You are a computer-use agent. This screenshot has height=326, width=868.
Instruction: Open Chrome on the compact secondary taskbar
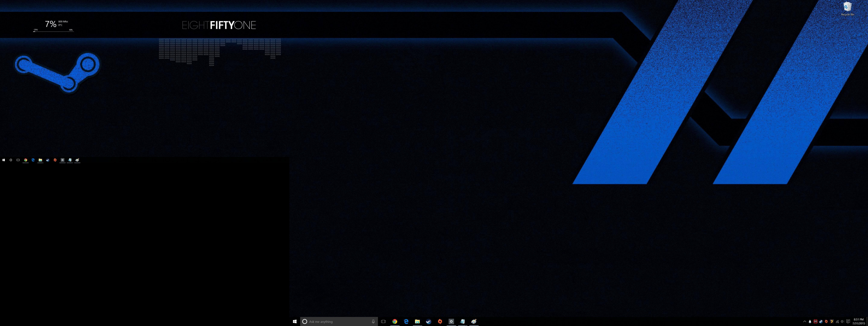pyautogui.click(x=26, y=160)
